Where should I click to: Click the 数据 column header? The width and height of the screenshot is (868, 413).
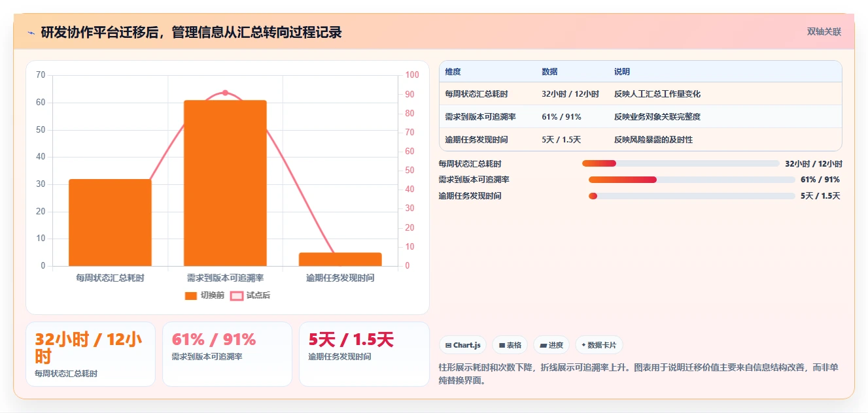[x=549, y=72]
